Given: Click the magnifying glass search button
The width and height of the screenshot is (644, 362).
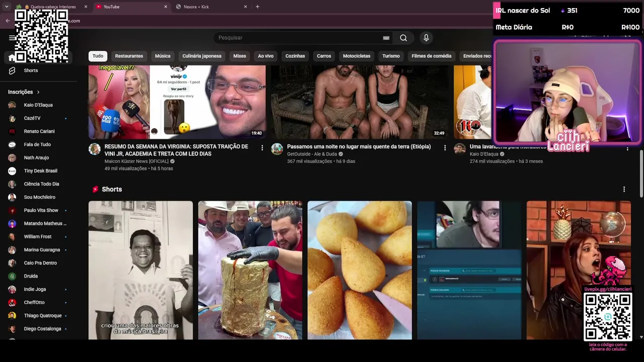Looking at the screenshot, I should [404, 38].
